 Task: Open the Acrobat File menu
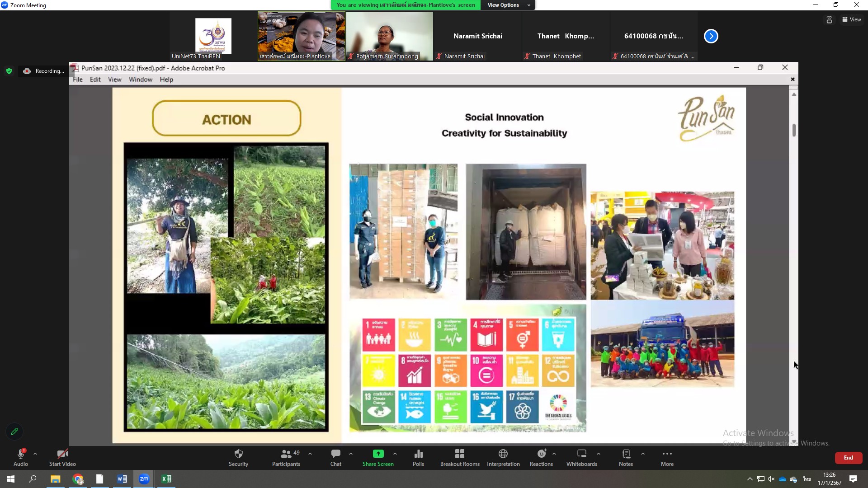pos(78,80)
